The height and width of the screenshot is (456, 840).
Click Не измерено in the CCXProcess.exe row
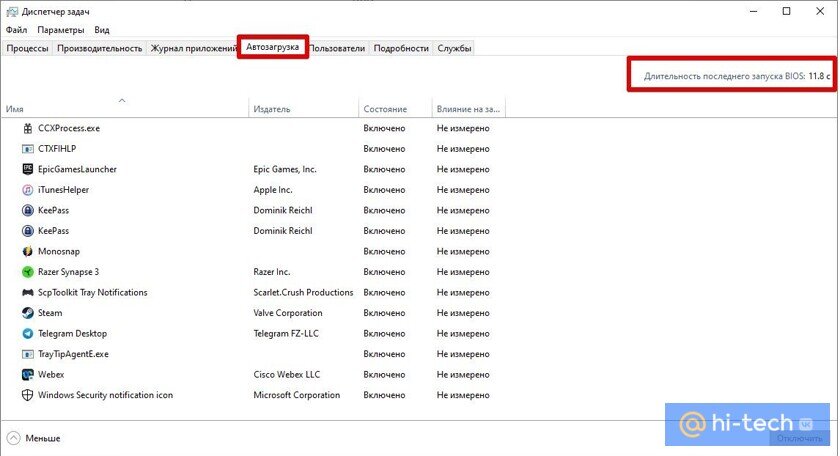463,128
